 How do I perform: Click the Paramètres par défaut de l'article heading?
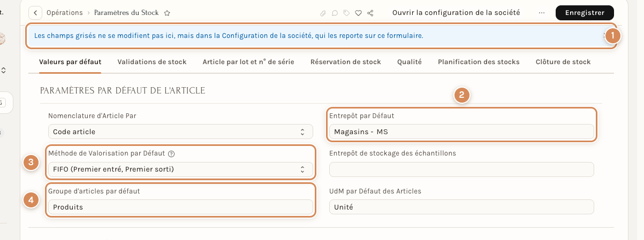coord(123,91)
